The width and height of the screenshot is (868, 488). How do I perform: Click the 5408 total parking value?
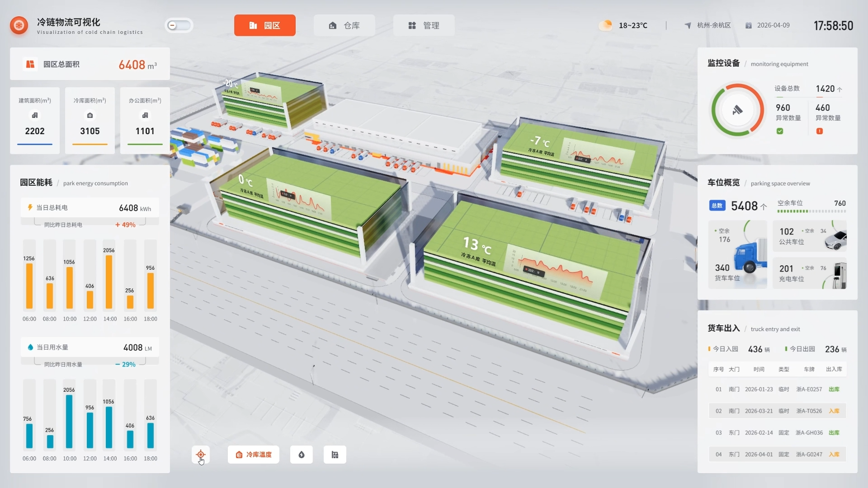pos(745,206)
